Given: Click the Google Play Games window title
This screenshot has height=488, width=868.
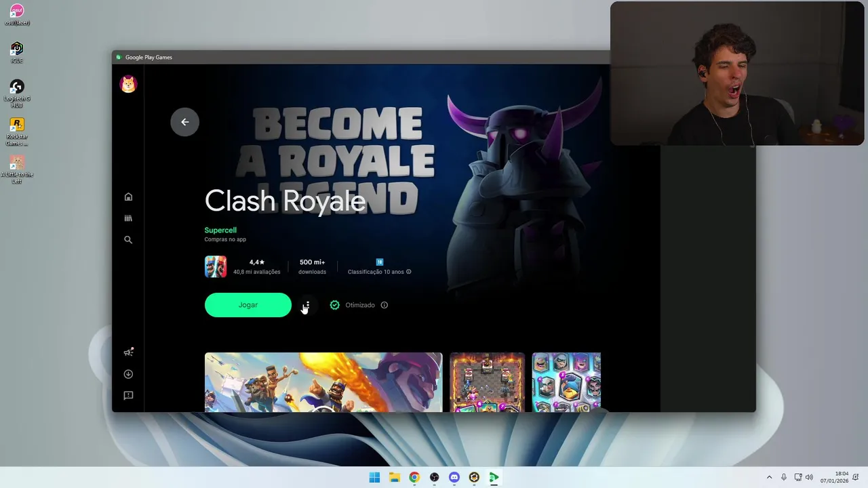Looking at the screenshot, I should (x=149, y=58).
